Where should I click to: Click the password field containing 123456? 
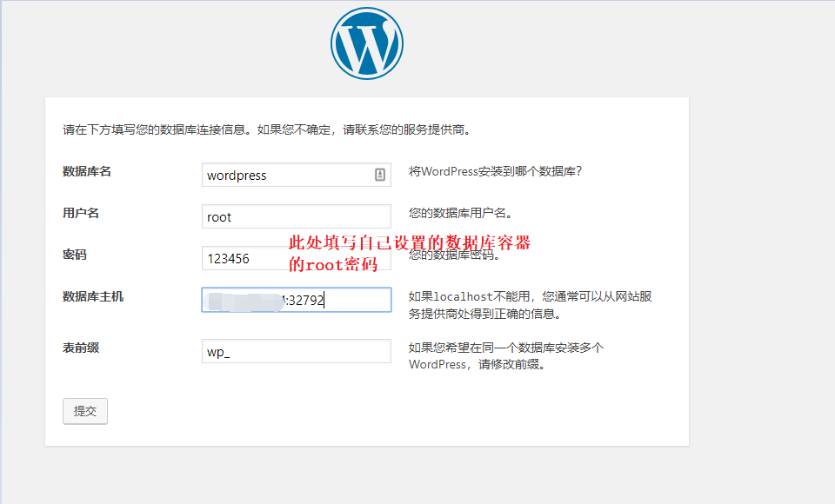[297, 258]
